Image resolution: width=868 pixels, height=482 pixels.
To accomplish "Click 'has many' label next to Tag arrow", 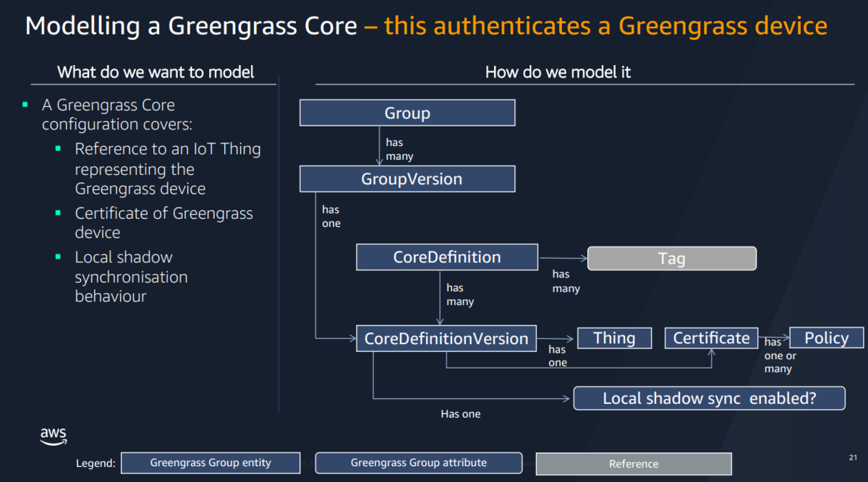I will 566,281.
